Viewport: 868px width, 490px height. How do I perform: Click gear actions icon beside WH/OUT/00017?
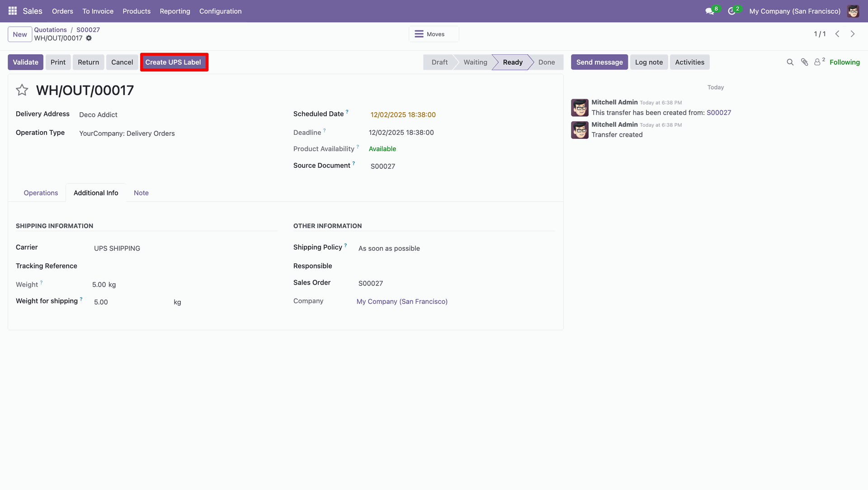pos(89,38)
